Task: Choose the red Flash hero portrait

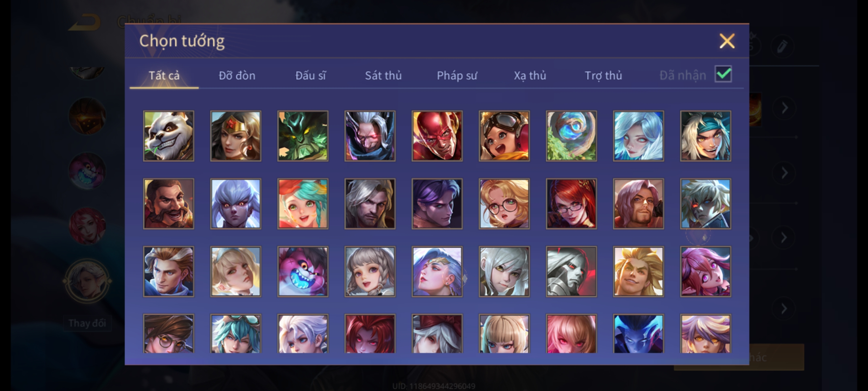Action: (437, 136)
